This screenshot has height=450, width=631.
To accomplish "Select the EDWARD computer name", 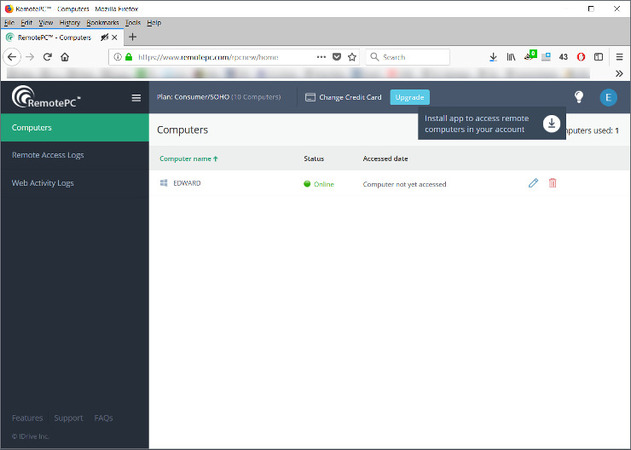I will [187, 183].
